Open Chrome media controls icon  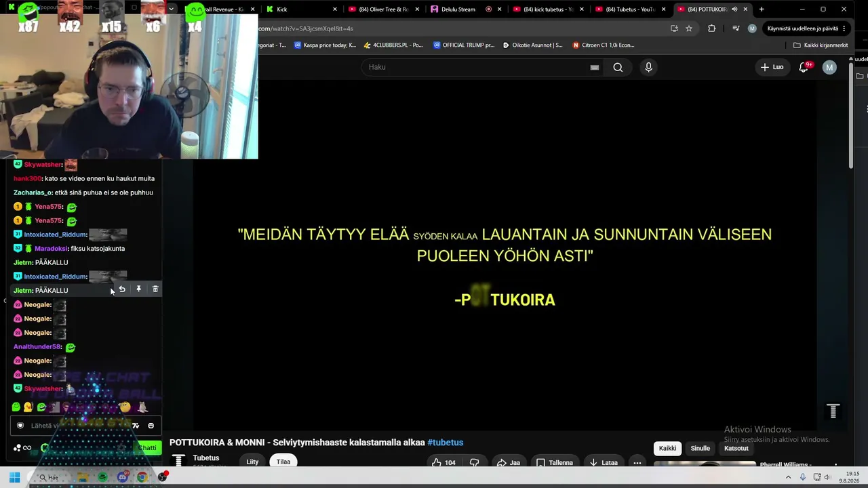[x=736, y=28]
